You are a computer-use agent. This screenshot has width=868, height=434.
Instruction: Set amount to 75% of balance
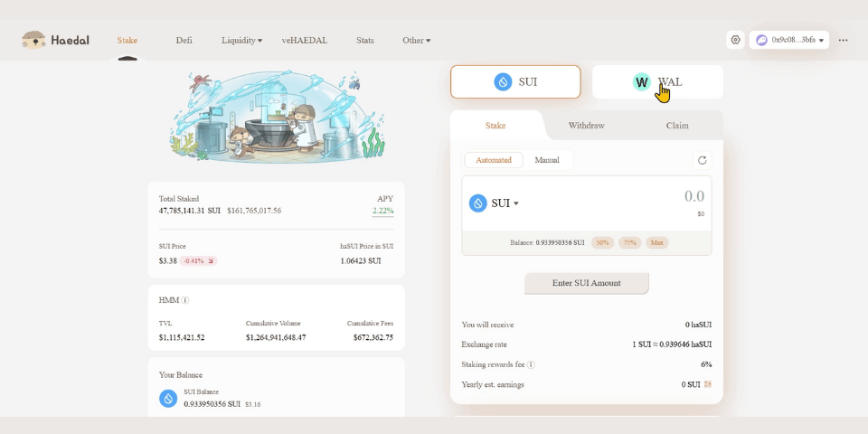(x=630, y=242)
